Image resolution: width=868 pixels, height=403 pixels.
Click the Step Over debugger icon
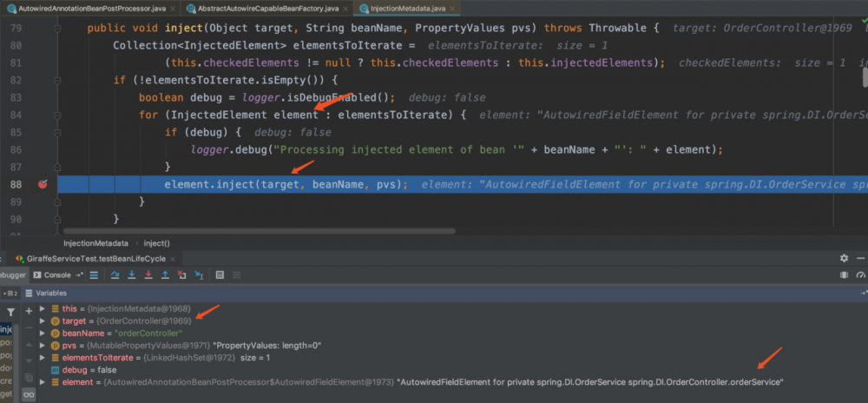[115, 274]
